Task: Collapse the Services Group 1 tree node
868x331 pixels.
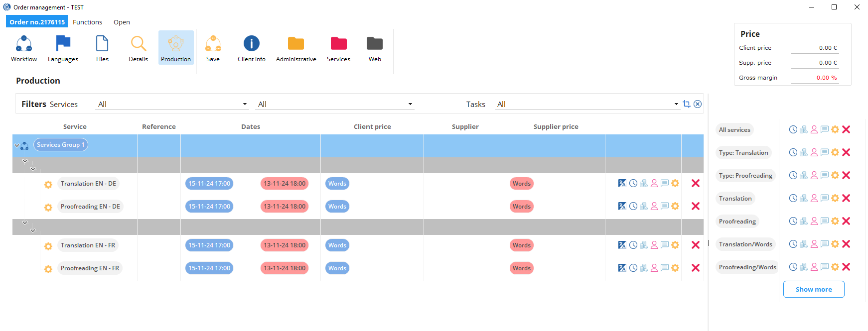Action: pyautogui.click(x=17, y=145)
